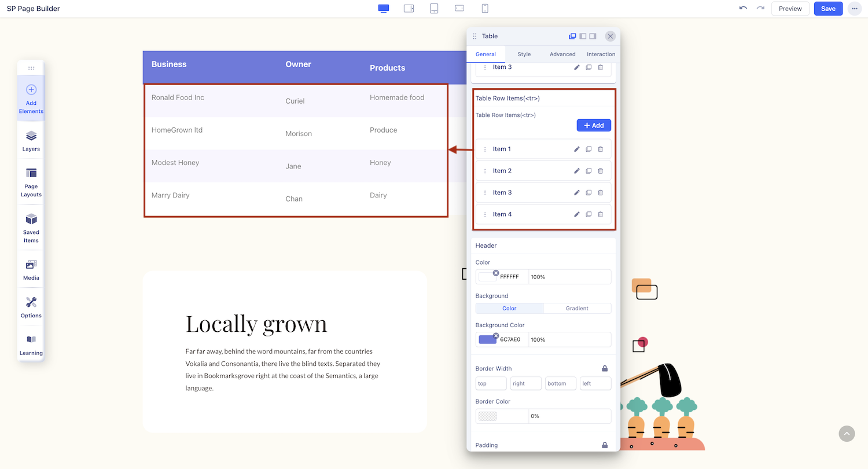Open the Media library in sidebar

click(x=31, y=269)
